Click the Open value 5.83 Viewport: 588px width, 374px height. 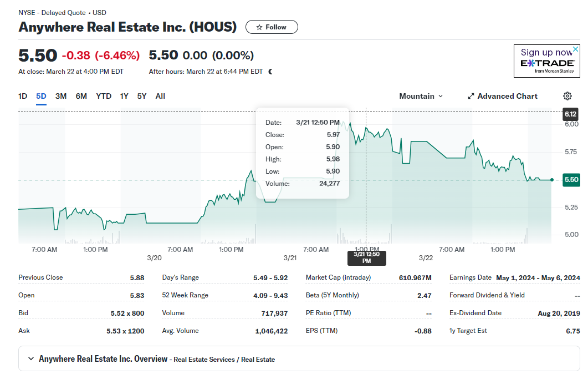[x=137, y=296]
